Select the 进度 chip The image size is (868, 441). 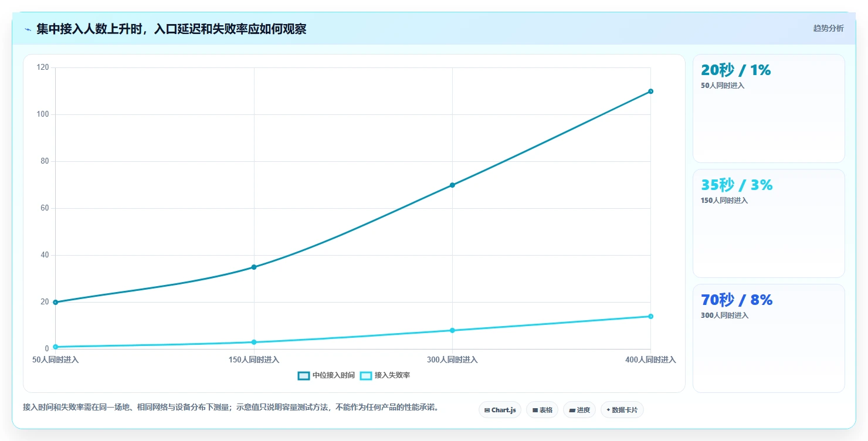tap(579, 410)
